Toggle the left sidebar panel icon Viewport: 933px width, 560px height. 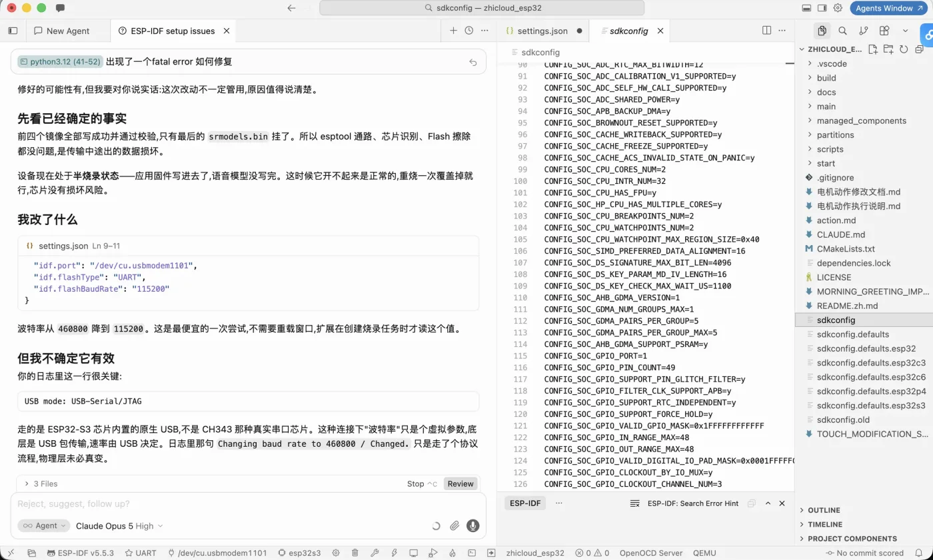pos(13,31)
